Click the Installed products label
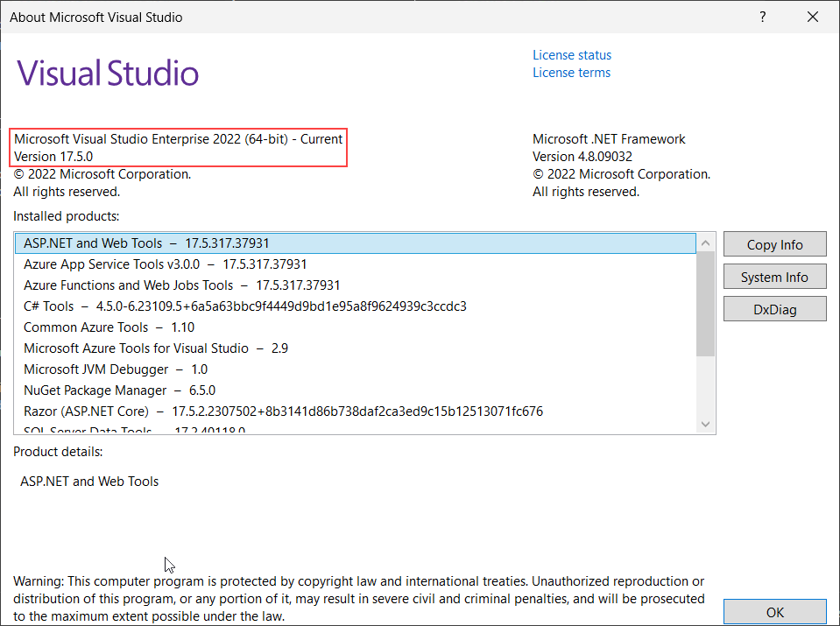The image size is (840, 626). click(67, 216)
